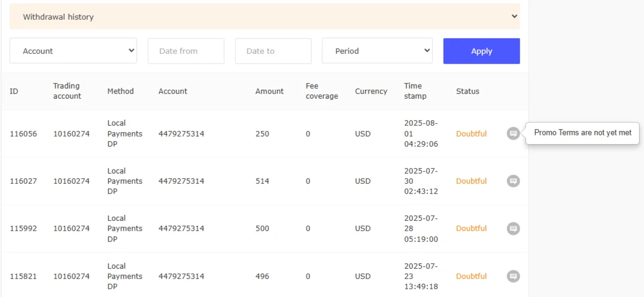Click the Date from field
The image size is (644, 297).
[186, 51]
